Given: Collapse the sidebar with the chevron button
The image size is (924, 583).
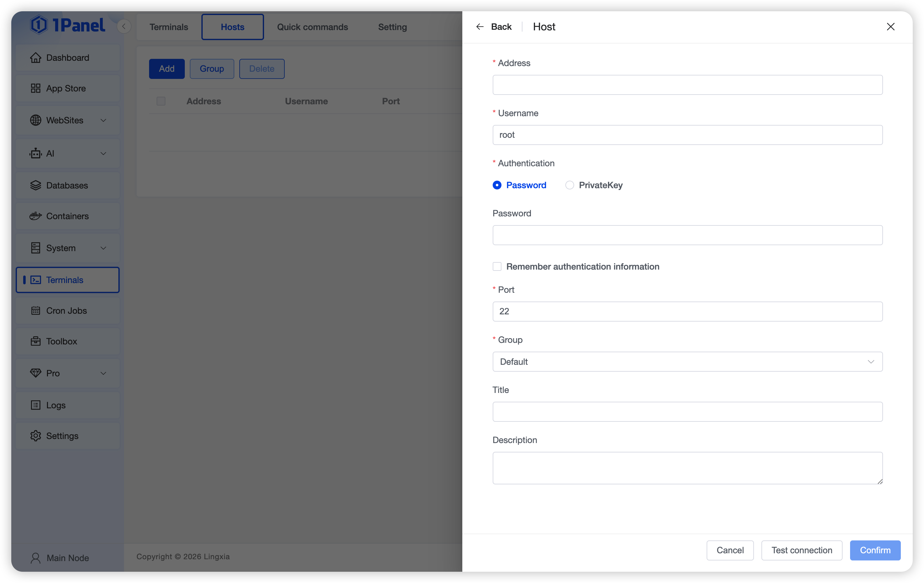Looking at the screenshot, I should tap(123, 27).
